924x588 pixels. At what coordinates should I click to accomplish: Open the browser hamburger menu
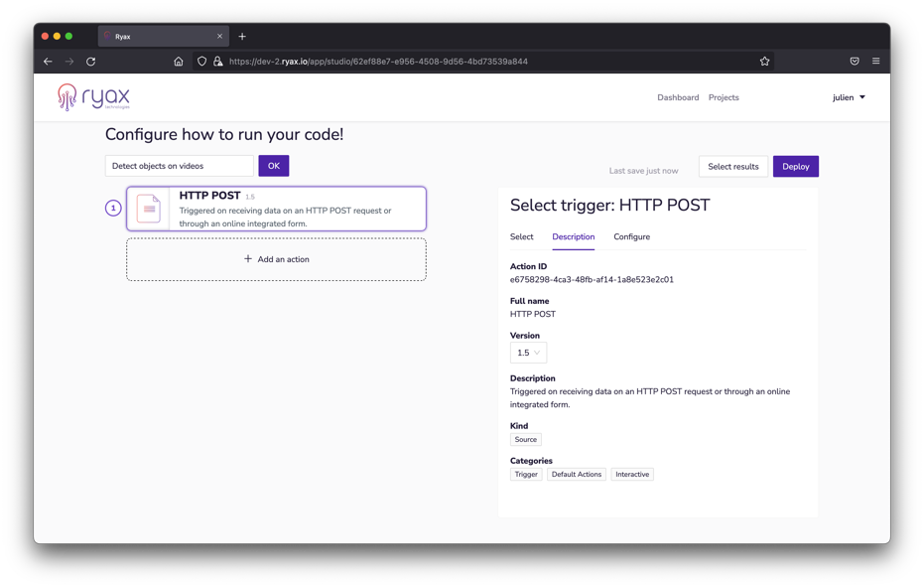(x=875, y=62)
